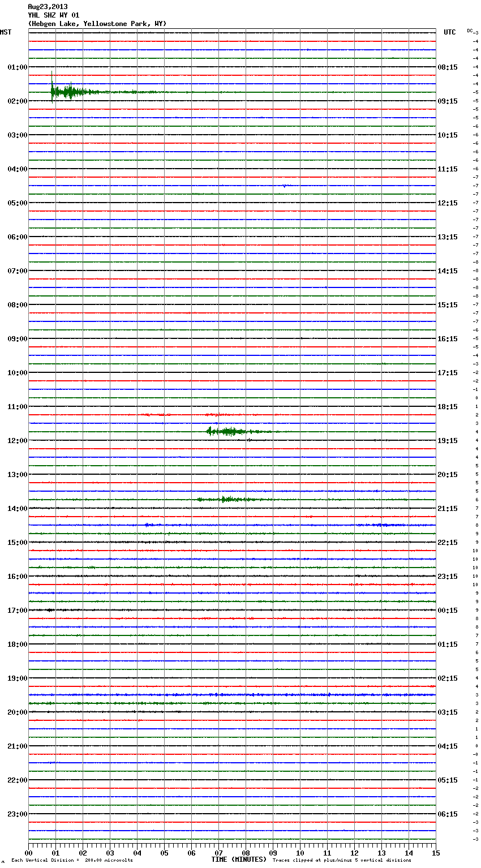Select the 21:00 MST time label
The height and width of the screenshot is (868, 481).
pos(17,746)
